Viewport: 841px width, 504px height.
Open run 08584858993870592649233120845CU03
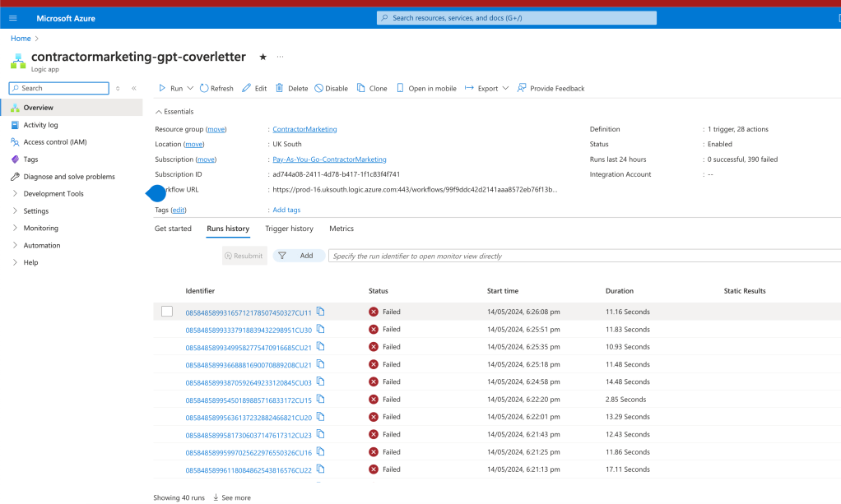point(249,383)
